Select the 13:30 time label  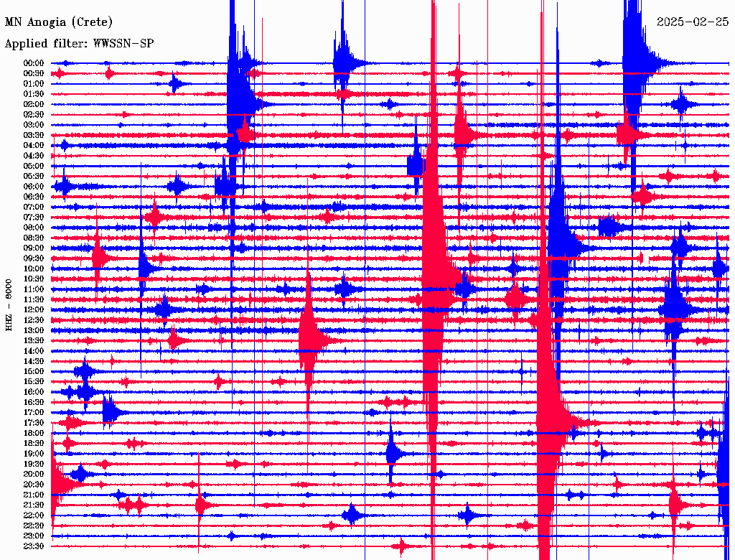(x=33, y=341)
